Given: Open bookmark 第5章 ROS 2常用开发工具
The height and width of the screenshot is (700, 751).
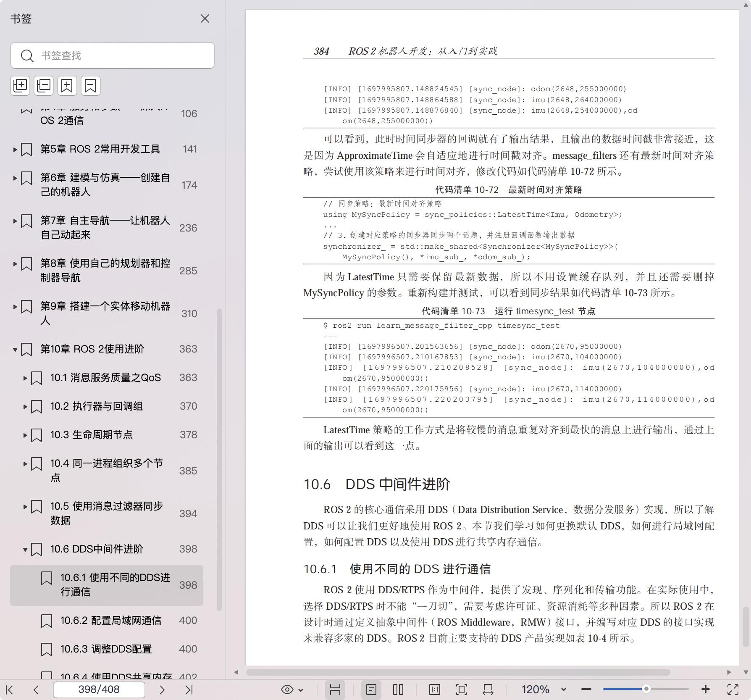Looking at the screenshot, I should click(100, 149).
